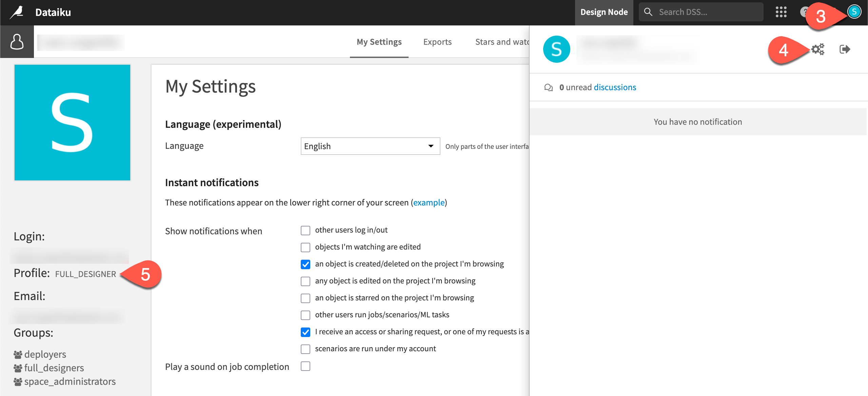Click the Dataiku bird logo
The width and height of the screenshot is (868, 396).
pos(17,12)
